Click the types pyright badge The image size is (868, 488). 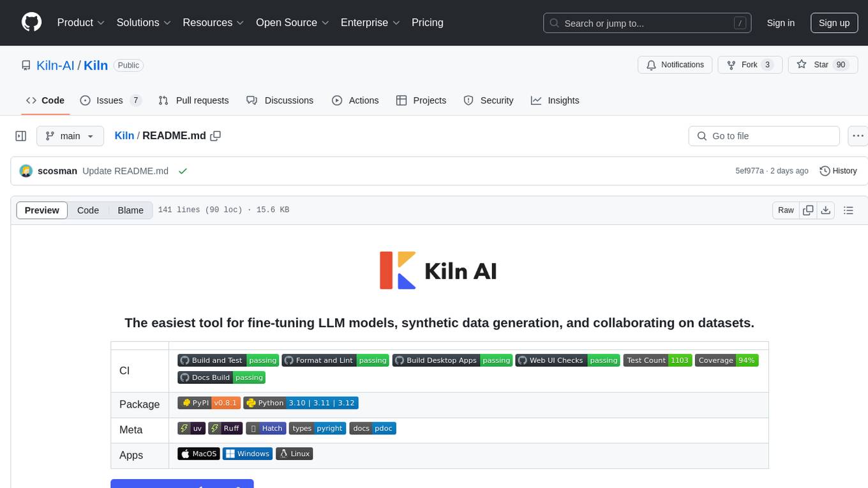pyautogui.click(x=318, y=429)
